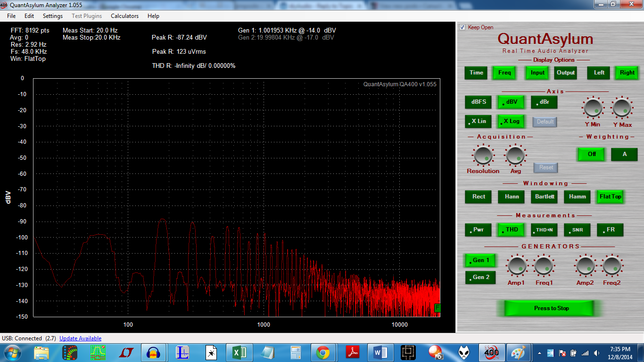Select the Rect window

[479, 197]
